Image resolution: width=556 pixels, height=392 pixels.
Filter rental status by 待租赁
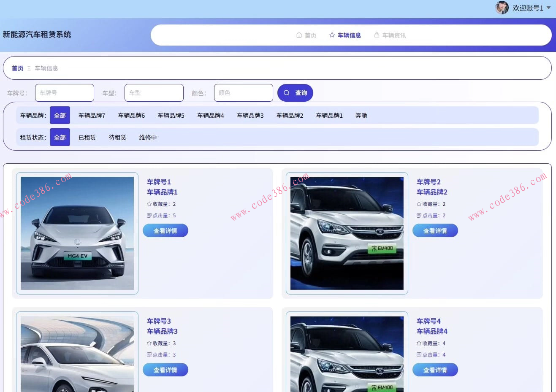(118, 137)
